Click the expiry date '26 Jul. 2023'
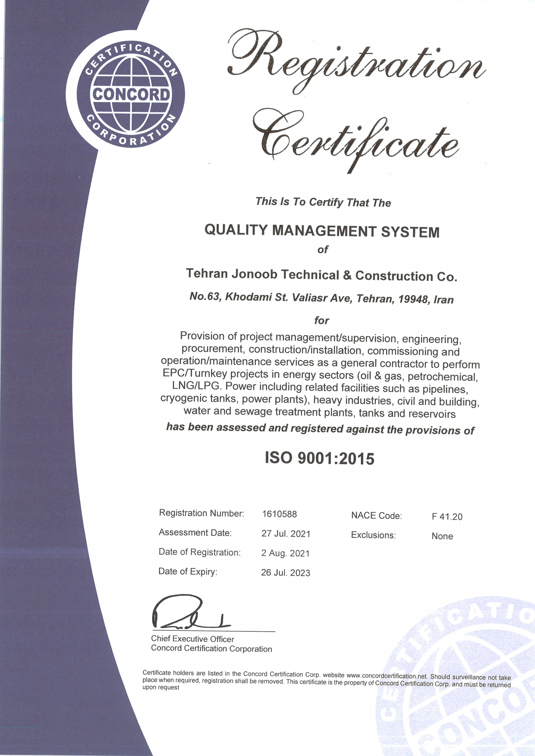The height and width of the screenshot is (756, 535). pyautogui.click(x=286, y=573)
